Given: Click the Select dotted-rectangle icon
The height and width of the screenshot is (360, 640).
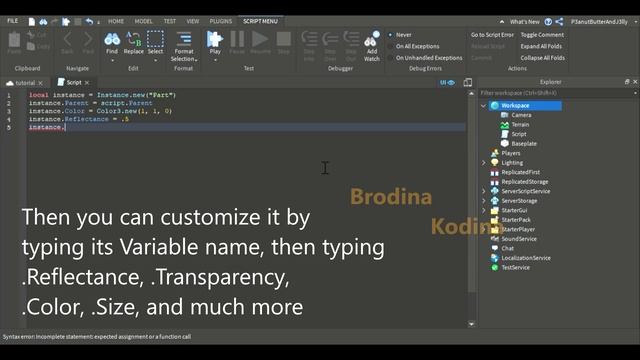Looking at the screenshot, I should (155, 39).
